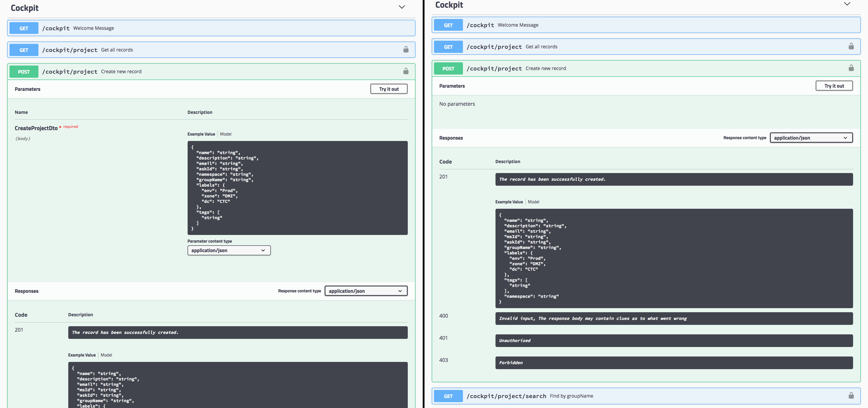This screenshot has height=408, width=868.
Task: Select Example Value tab for CreateProjectDto body
Action: (201, 134)
